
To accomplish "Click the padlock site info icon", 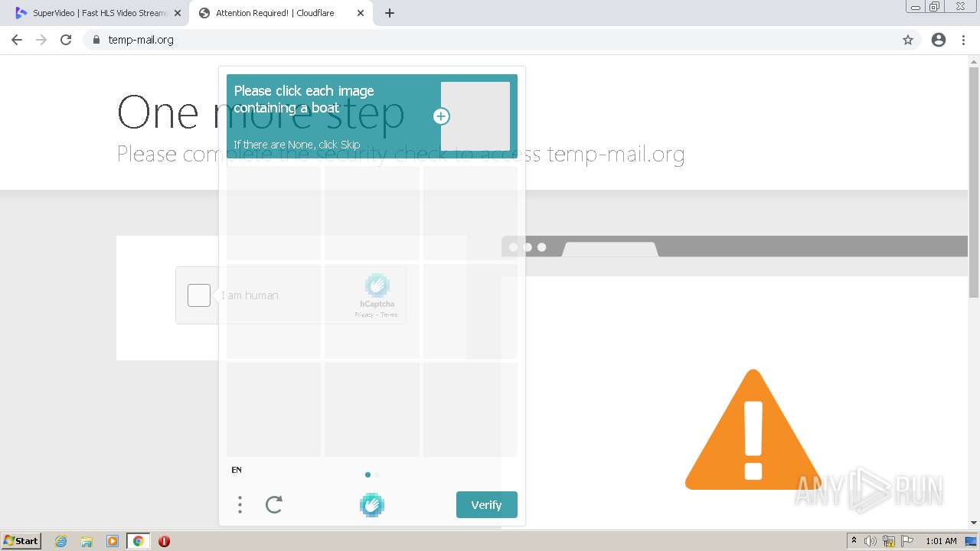I will [96, 40].
